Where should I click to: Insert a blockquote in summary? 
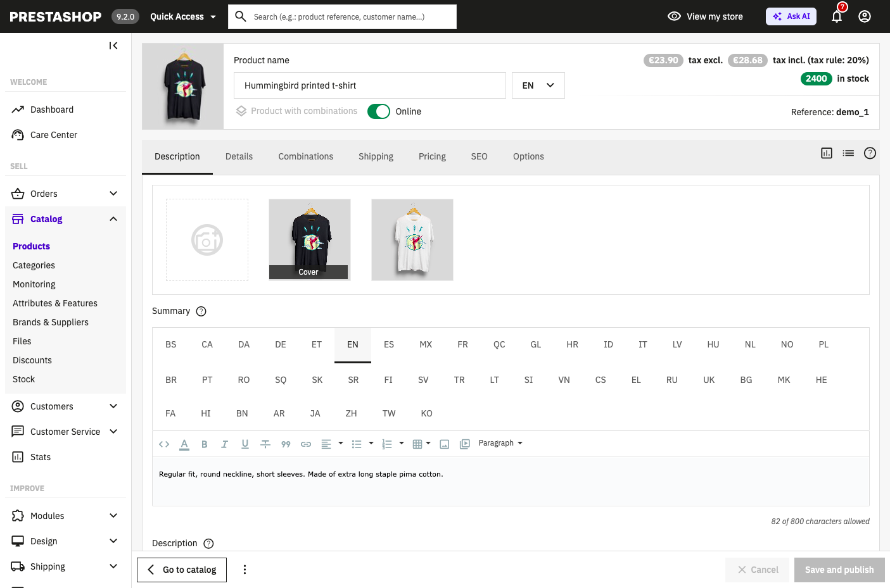click(286, 444)
